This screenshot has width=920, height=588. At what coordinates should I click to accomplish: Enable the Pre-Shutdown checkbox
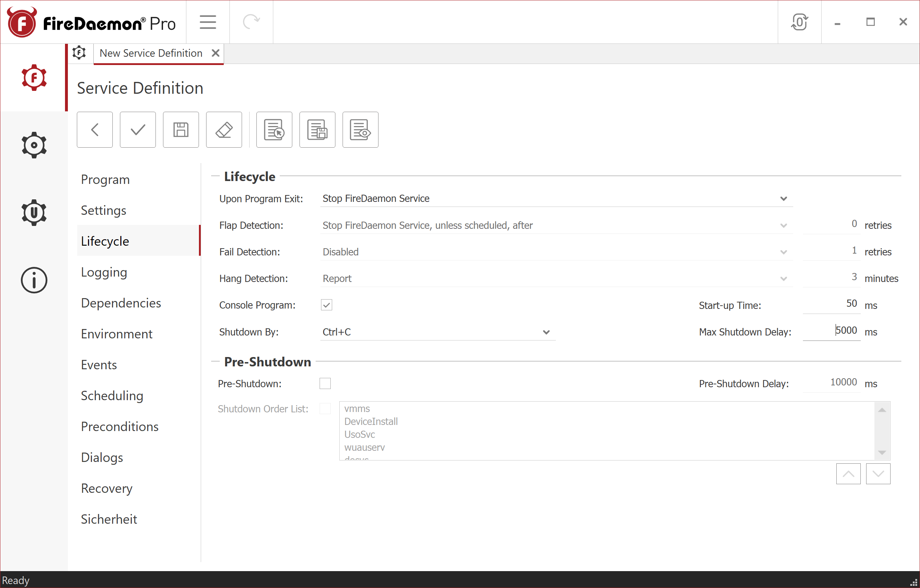pyautogui.click(x=325, y=384)
